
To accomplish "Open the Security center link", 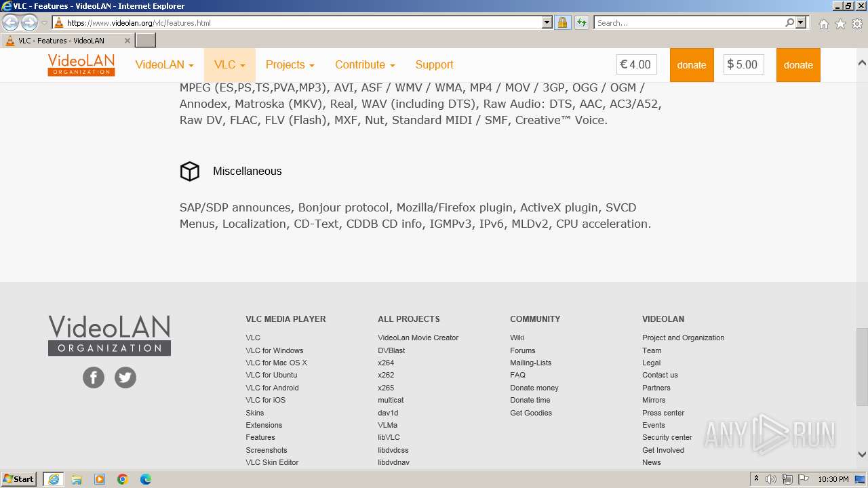I will pos(667,437).
